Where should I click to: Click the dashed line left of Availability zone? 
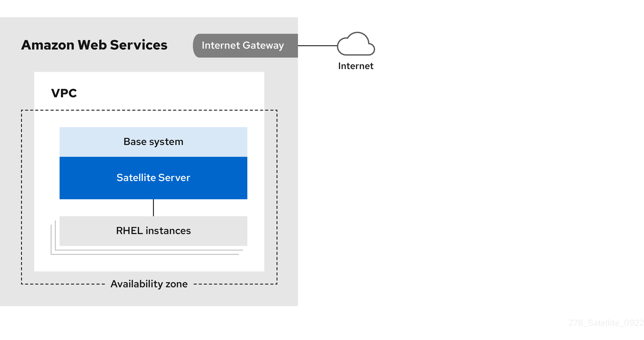64,284
